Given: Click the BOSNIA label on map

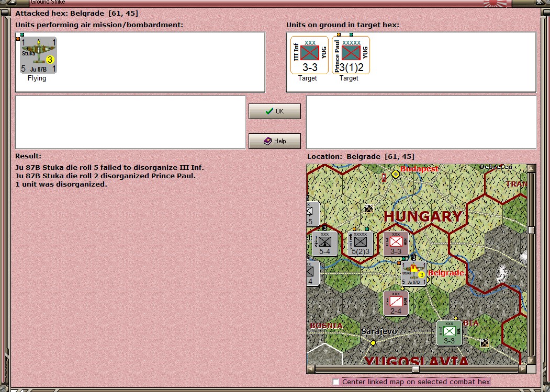Looking at the screenshot, I should coord(326,326).
